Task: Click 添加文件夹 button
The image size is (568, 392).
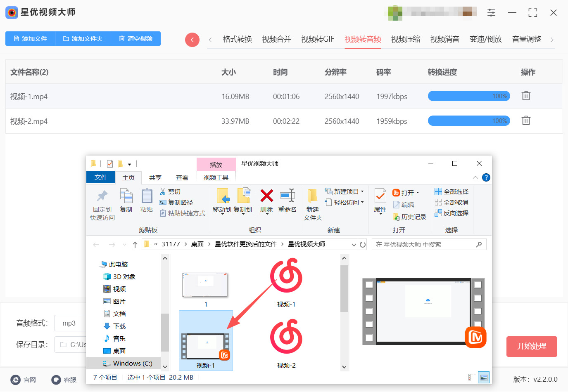Action: coord(83,38)
